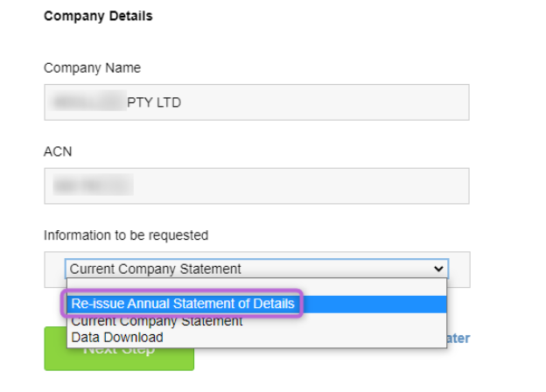Collapse the Current Company Statement select box
The image size is (546, 392).
pos(256,269)
